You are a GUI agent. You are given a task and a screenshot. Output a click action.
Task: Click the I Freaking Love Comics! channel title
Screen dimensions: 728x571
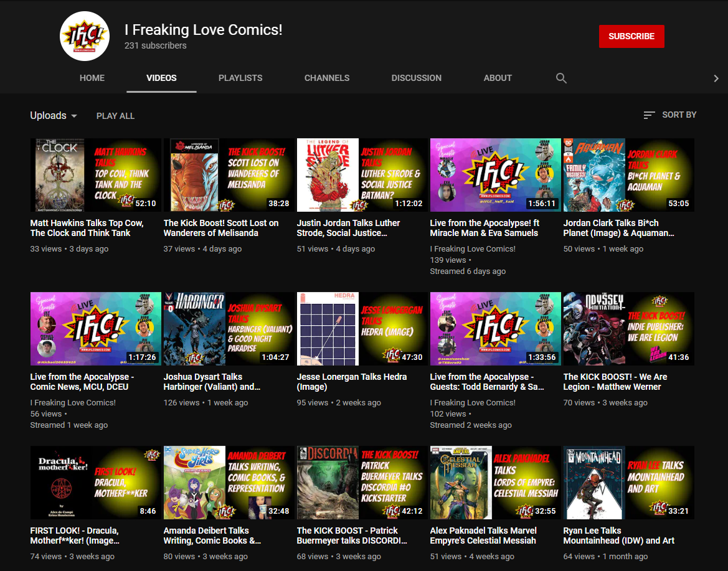(x=204, y=30)
